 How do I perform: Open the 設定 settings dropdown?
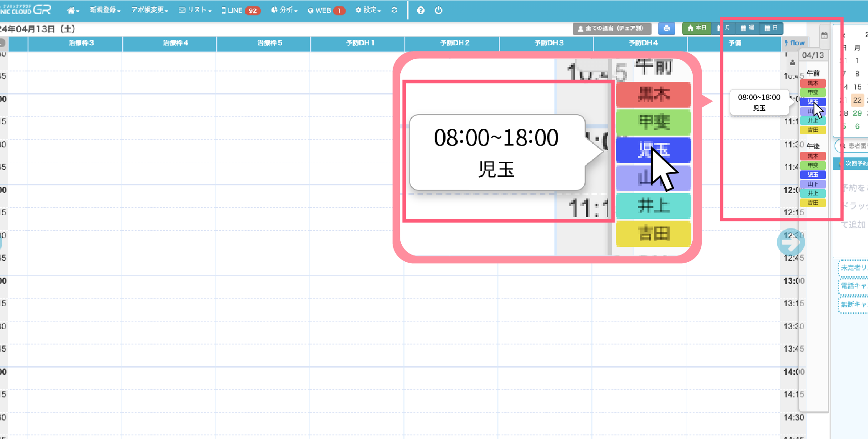point(368,10)
